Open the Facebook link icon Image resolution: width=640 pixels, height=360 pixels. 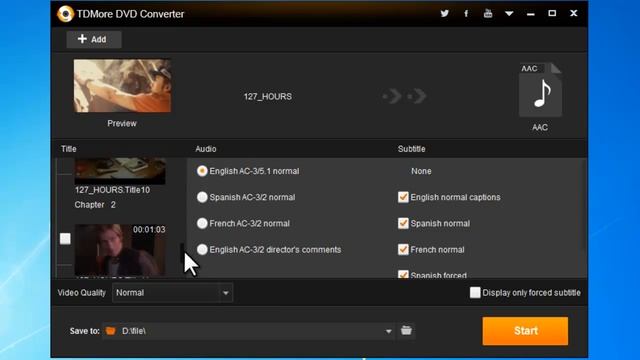pos(466,13)
